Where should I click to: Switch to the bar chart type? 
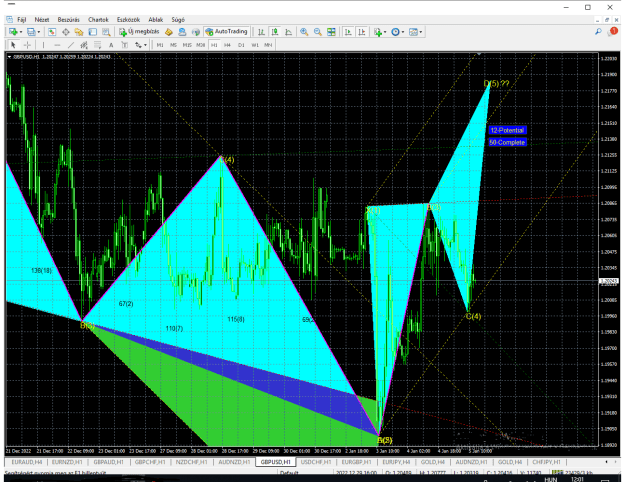(261, 32)
